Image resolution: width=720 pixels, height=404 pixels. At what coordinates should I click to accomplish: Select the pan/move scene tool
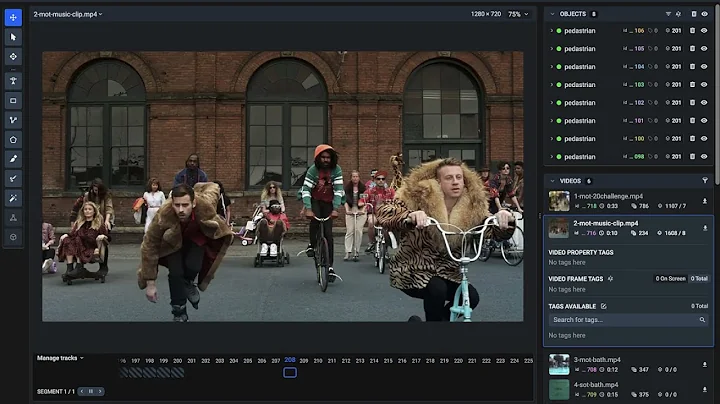(13, 17)
